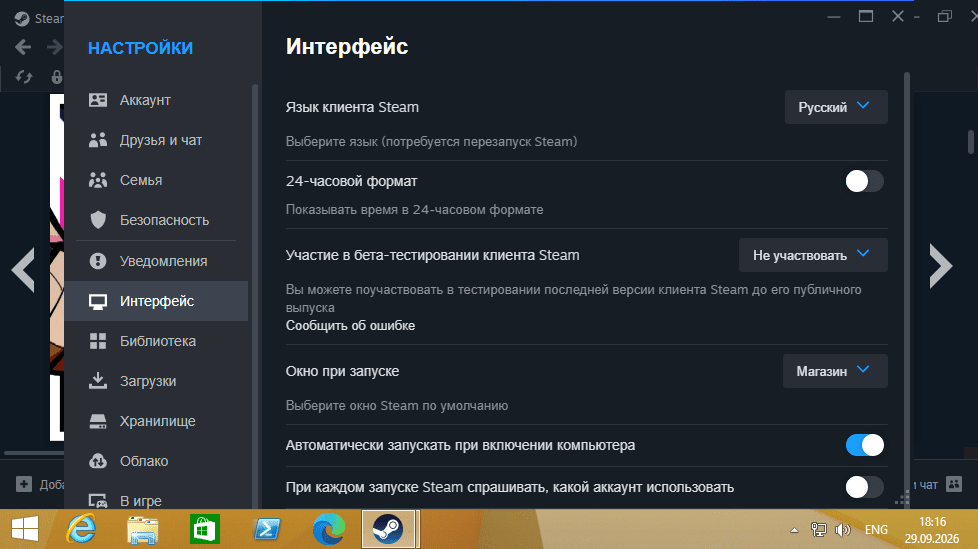
Task: Select Облако settings tab
Action: [156, 461]
